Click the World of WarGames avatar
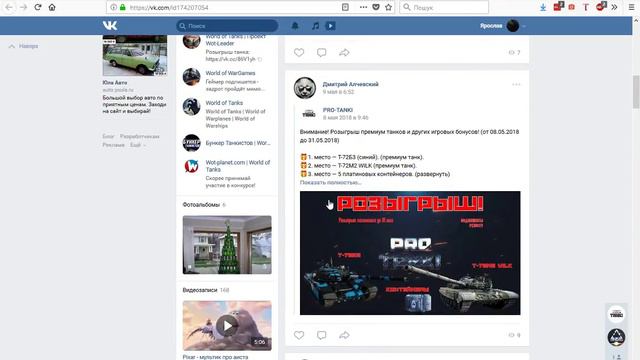This screenshot has height=360, width=640. pyautogui.click(x=191, y=77)
